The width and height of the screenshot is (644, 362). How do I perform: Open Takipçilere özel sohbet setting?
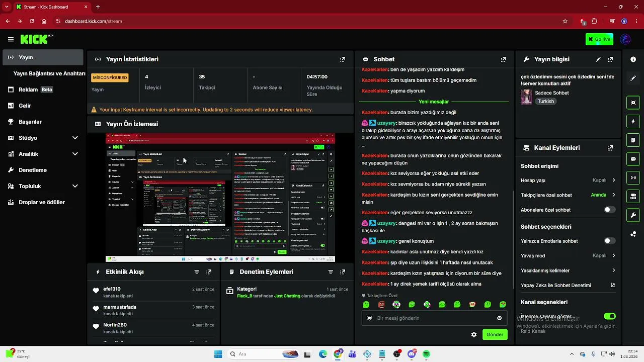[x=568, y=195]
